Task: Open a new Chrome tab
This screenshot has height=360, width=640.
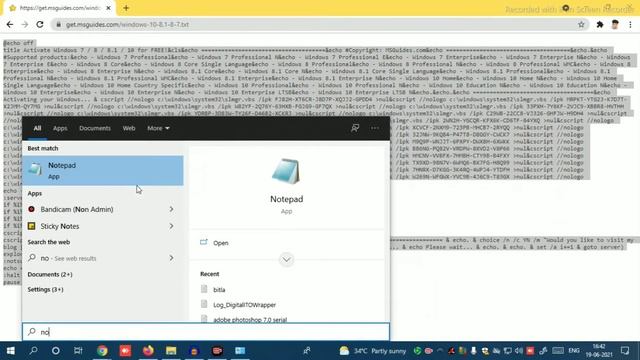Action: tap(126, 8)
